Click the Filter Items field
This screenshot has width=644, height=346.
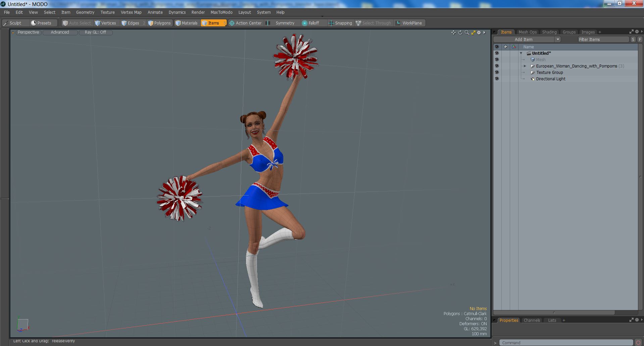[x=603, y=39]
